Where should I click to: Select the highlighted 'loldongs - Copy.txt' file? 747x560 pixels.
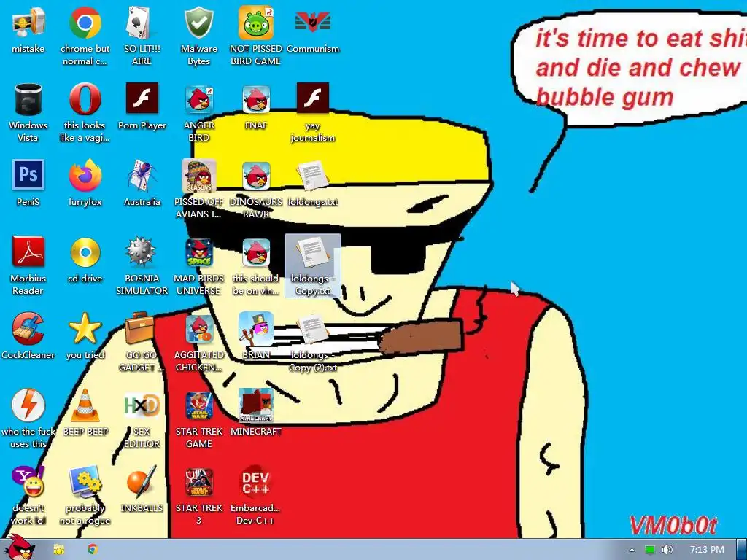(x=312, y=265)
